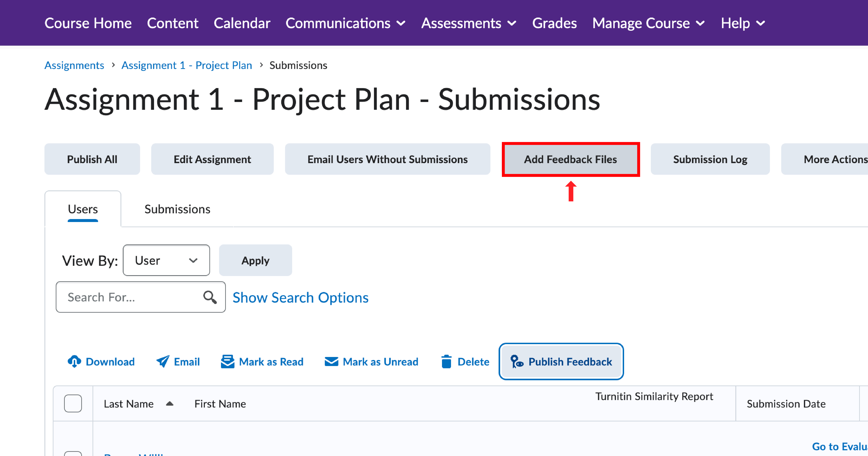The height and width of the screenshot is (456, 868).
Task: Click the Publish Feedback icon
Action: tap(517, 361)
